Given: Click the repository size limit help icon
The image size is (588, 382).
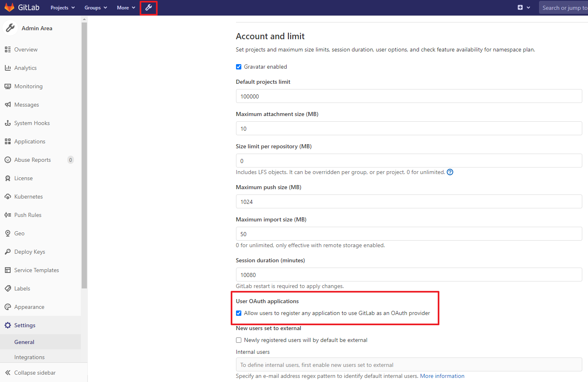Looking at the screenshot, I should 450,172.
